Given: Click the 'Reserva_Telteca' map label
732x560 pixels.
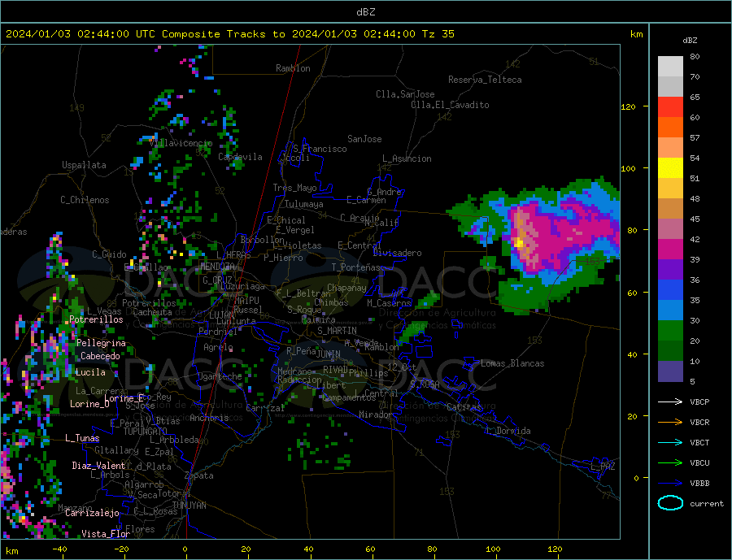Looking at the screenshot, I should tap(485, 80).
